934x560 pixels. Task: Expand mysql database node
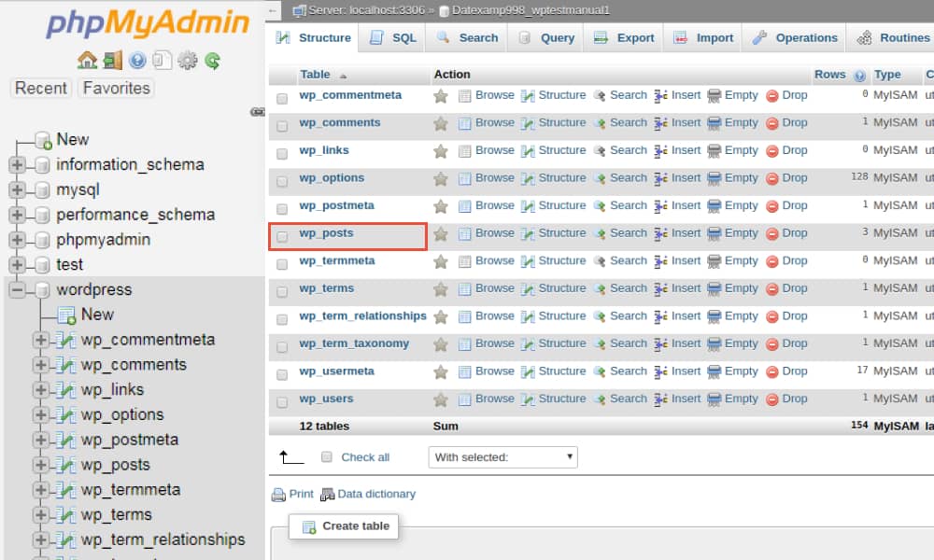click(x=17, y=189)
